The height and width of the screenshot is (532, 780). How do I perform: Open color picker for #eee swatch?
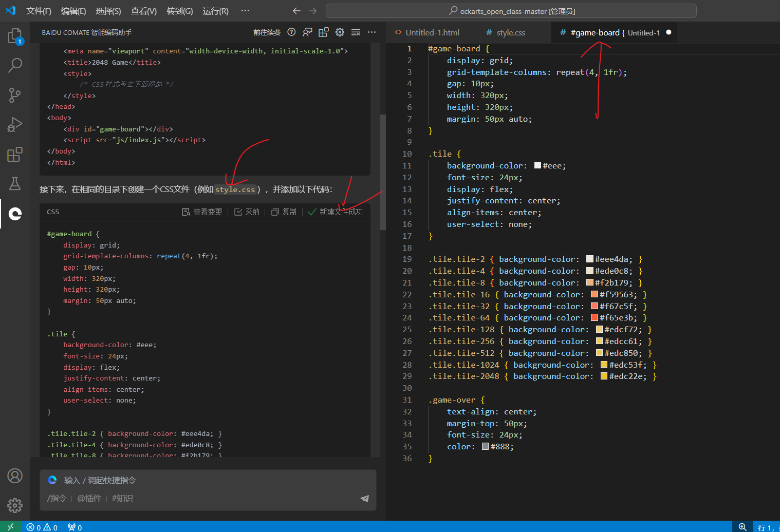point(538,165)
